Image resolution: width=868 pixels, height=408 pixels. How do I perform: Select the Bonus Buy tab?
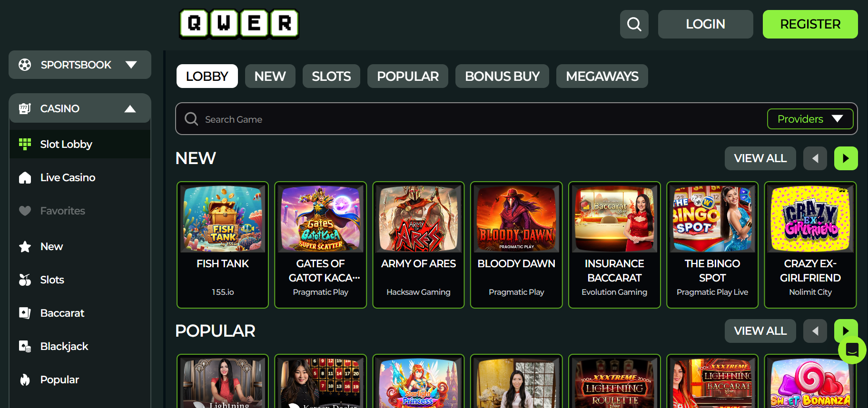coord(502,76)
